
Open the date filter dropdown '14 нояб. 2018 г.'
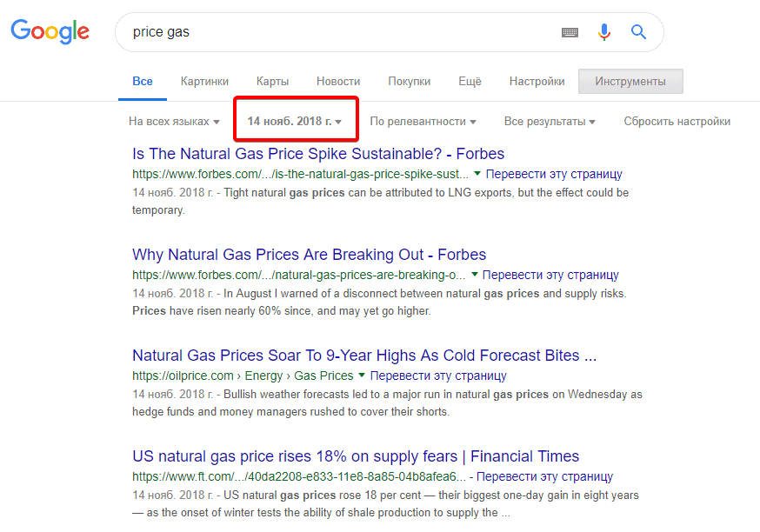point(295,120)
